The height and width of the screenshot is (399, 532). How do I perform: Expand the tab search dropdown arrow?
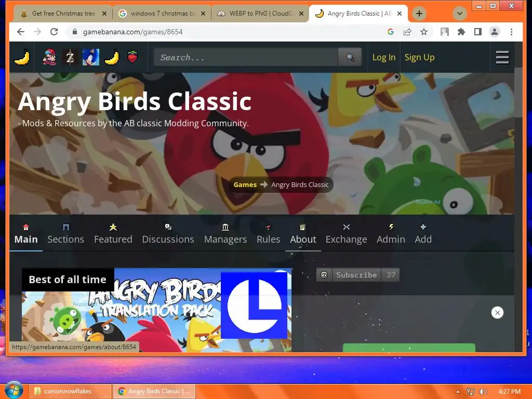point(460,14)
